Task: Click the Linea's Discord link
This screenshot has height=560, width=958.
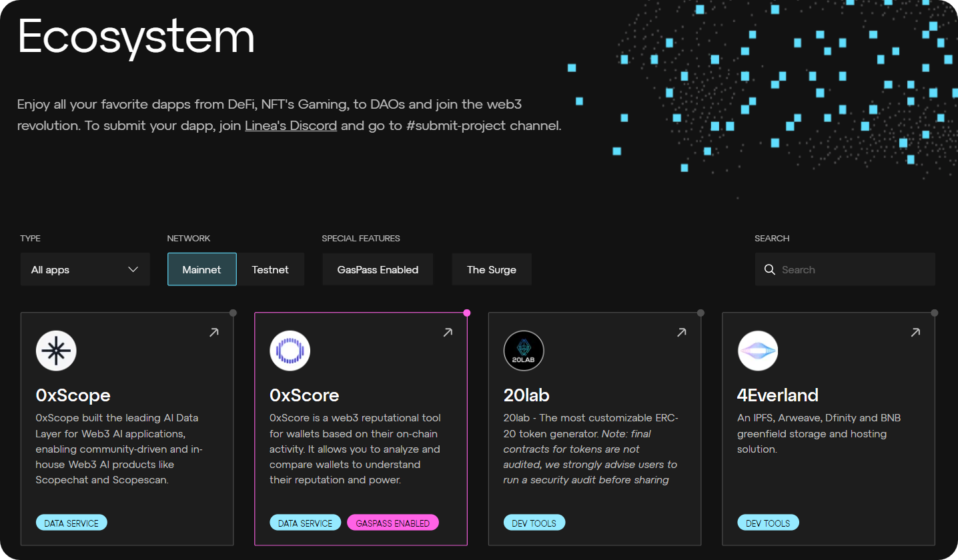Action: pyautogui.click(x=291, y=125)
